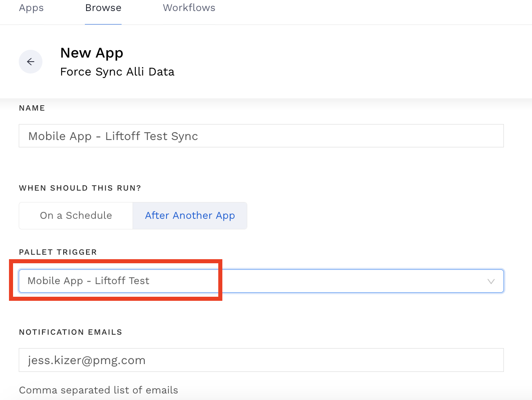
Task: Click the NAME field label
Action: tap(32, 108)
